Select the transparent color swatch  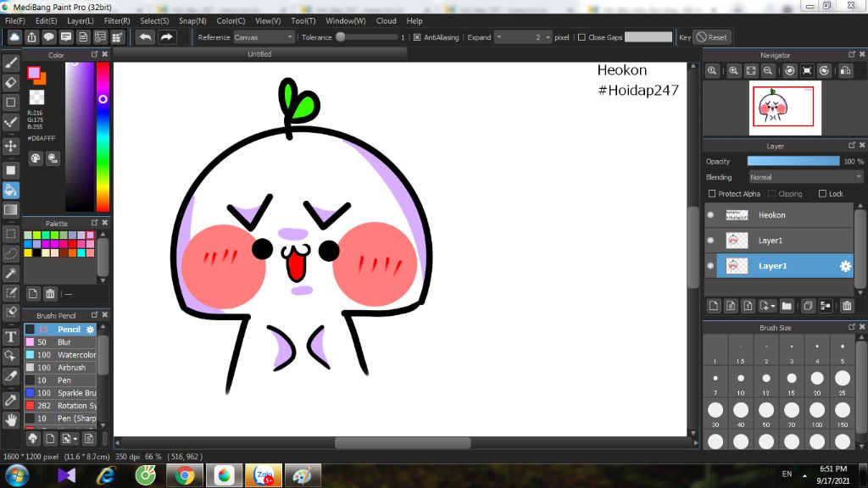pyautogui.click(x=36, y=97)
